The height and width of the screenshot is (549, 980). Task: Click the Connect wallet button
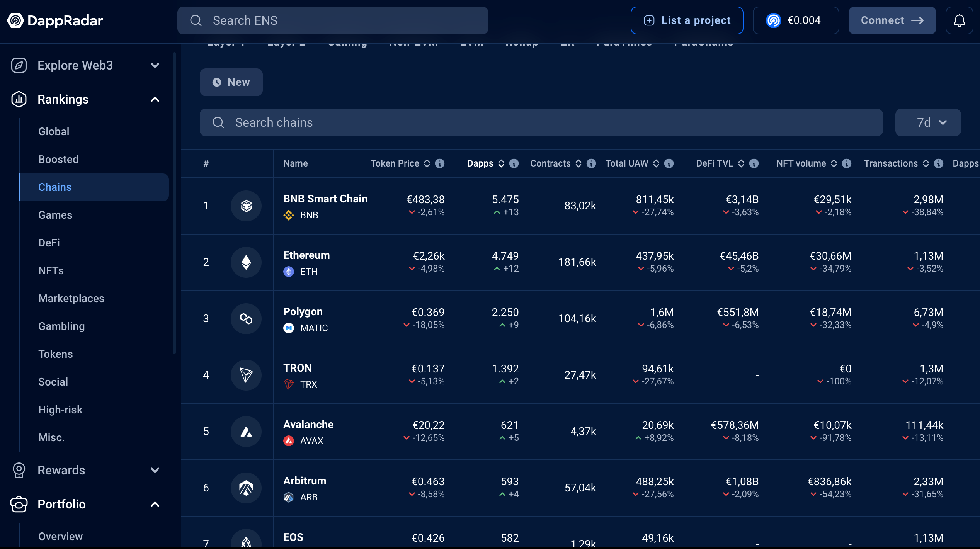click(892, 20)
